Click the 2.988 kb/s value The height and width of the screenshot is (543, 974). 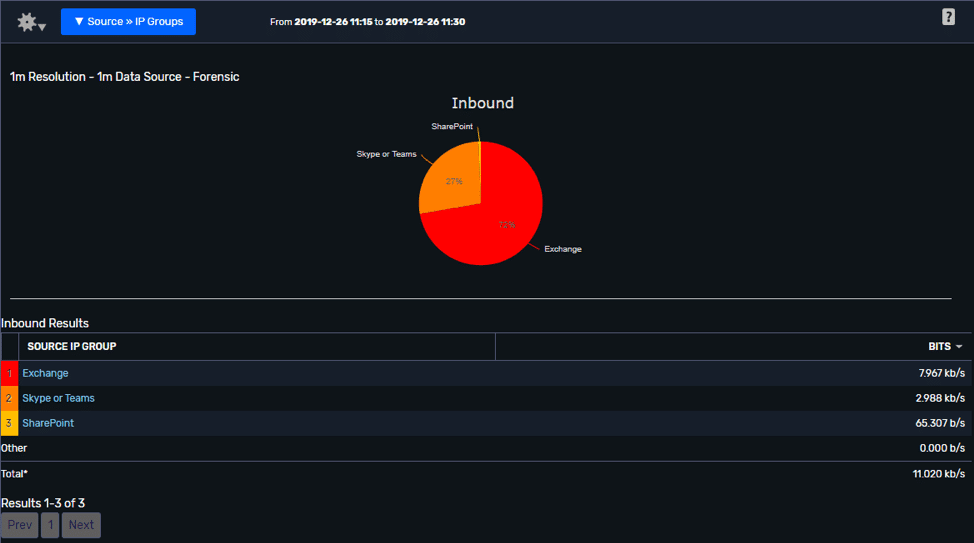pyautogui.click(x=940, y=398)
